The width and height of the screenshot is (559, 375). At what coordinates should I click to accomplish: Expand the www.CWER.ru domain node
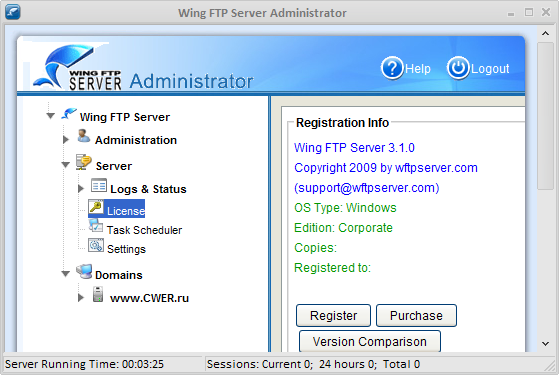(x=81, y=298)
